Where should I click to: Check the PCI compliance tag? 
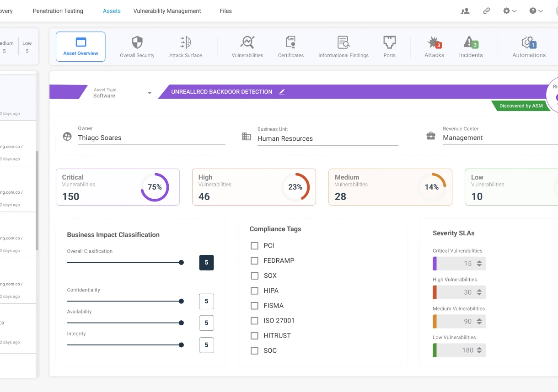click(255, 246)
